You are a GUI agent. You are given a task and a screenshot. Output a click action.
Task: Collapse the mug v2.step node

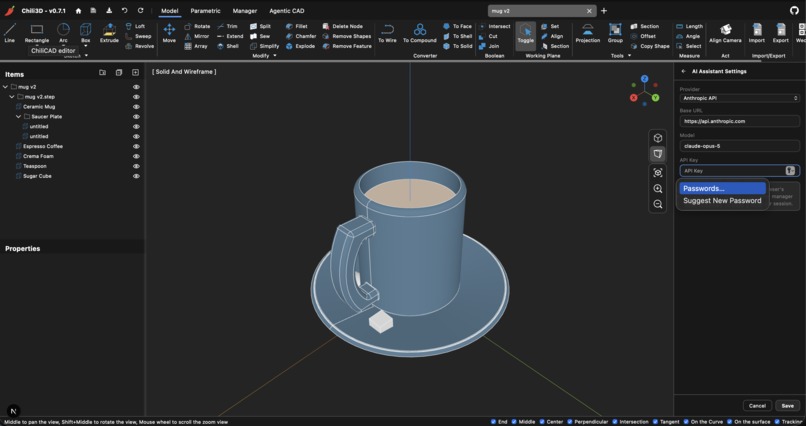(x=12, y=97)
